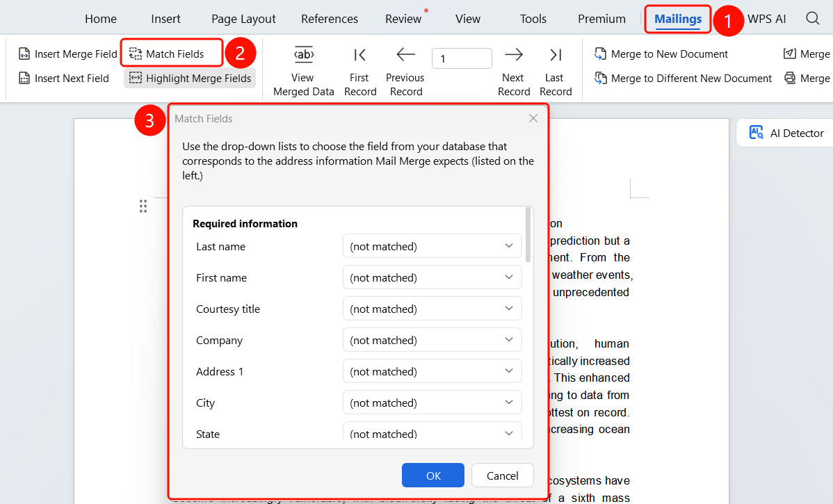
Task: Click Merge to Different New Document
Action: tap(683, 79)
